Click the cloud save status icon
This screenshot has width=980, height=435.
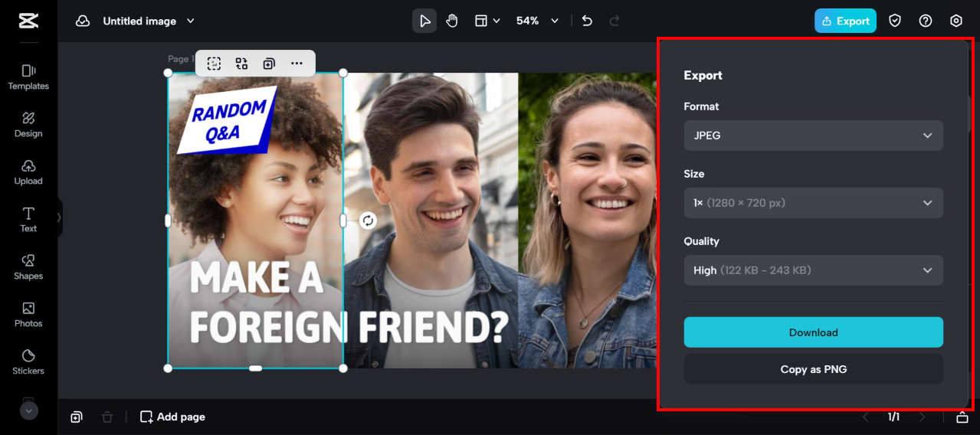[83, 21]
